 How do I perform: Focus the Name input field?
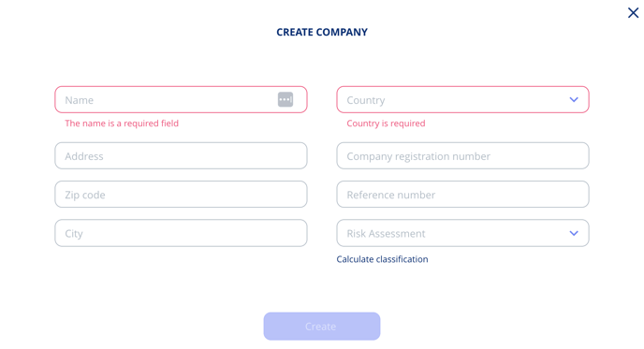pos(181,99)
